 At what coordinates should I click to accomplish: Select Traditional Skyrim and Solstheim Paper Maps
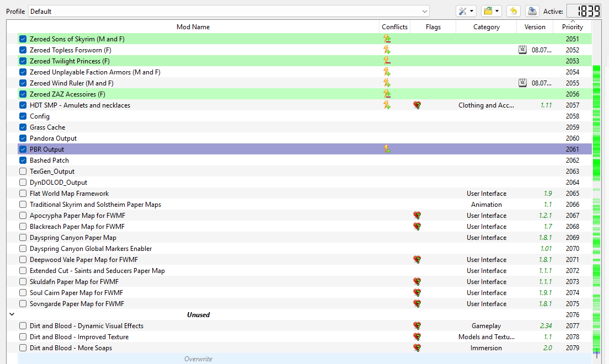click(x=95, y=205)
